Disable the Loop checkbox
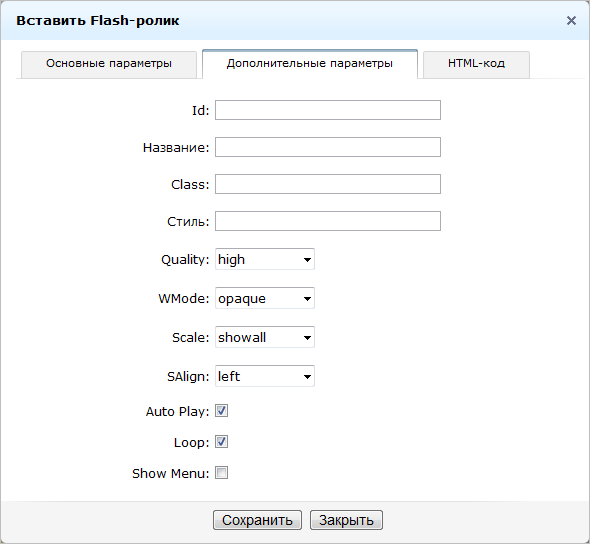 pos(221,442)
